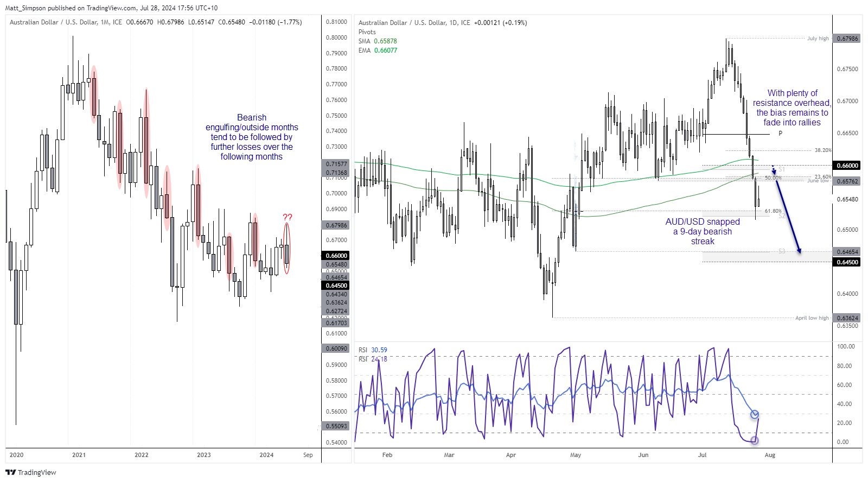Click the 'Jul' label on daily time axis
Viewport: 868px width, 482px height.
[703, 455]
